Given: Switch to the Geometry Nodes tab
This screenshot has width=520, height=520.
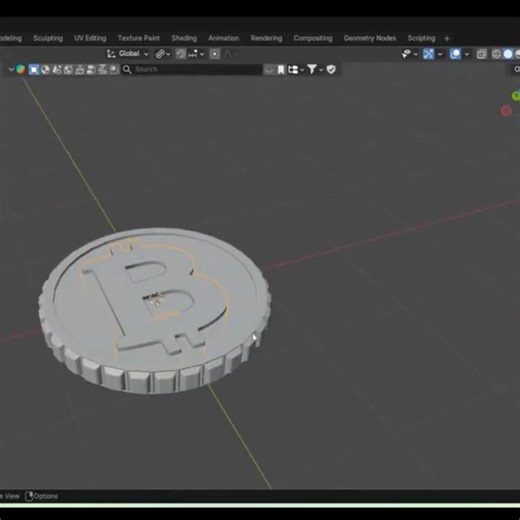Looking at the screenshot, I should 370,38.
